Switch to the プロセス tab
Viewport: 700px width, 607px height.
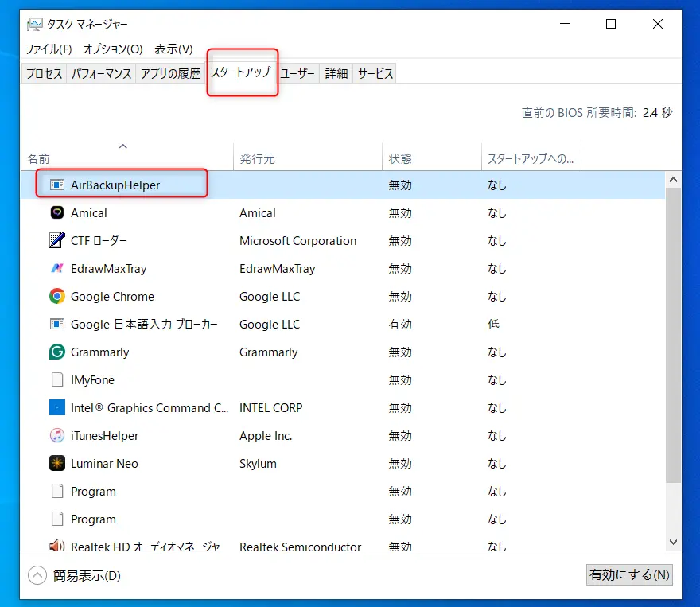tap(44, 73)
